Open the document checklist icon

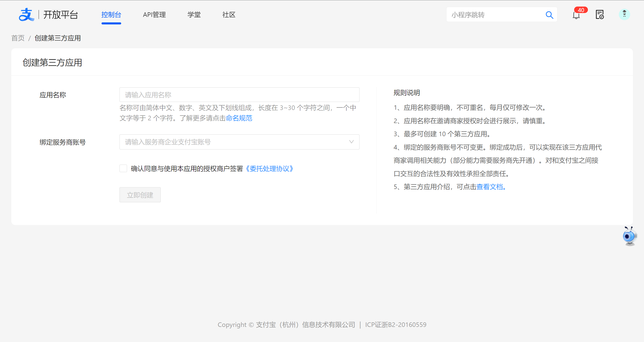click(600, 15)
